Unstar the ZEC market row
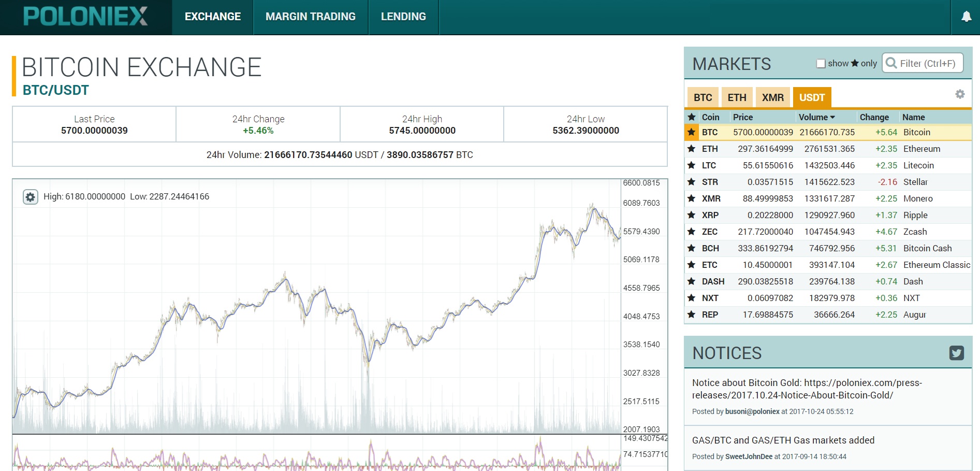The height and width of the screenshot is (471, 980). 691,232
